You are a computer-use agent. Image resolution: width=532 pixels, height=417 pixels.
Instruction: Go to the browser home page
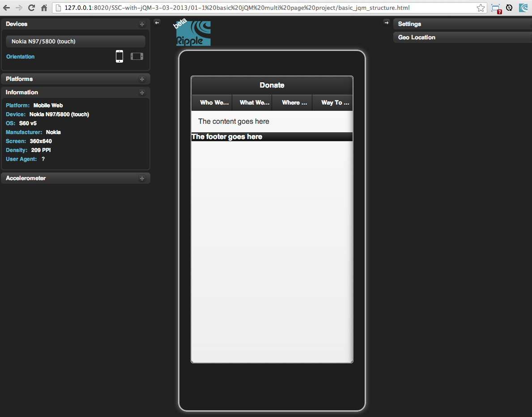point(44,8)
